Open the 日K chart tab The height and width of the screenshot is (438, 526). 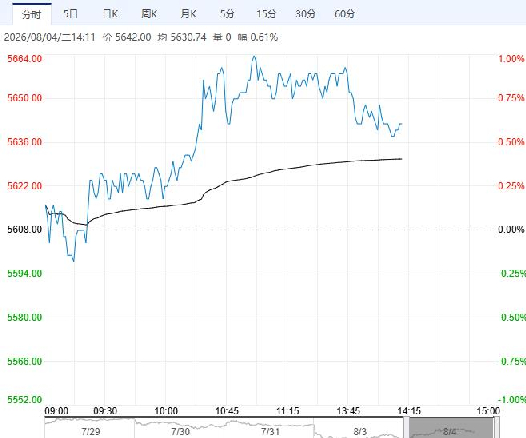(x=110, y=14)
